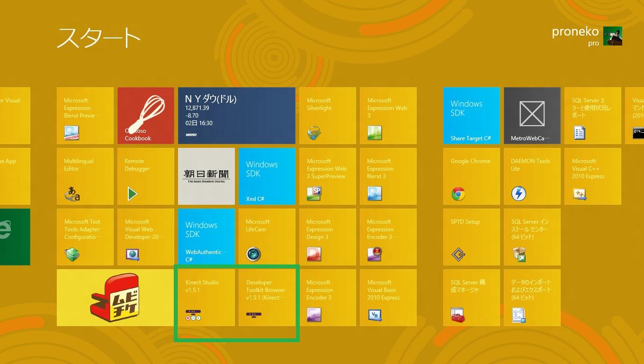Open Microsoft Test Tools Adapter Configuration tile
Screen dimensions: 644x364
coord(85,237)
